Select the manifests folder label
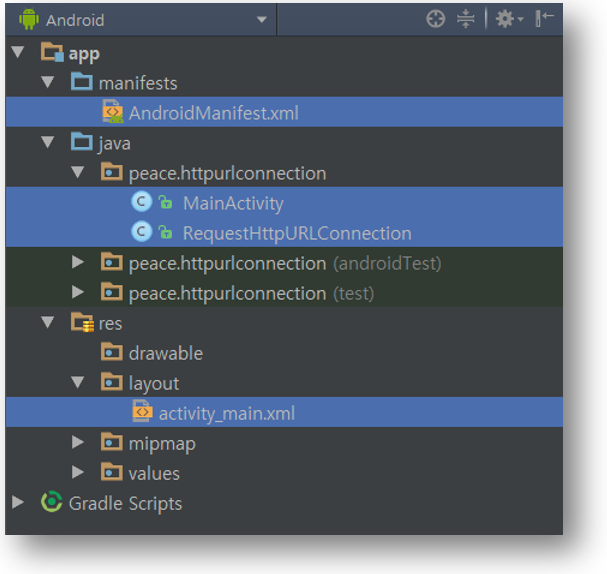The image size is (607, 574). click(x=138, y=83)
